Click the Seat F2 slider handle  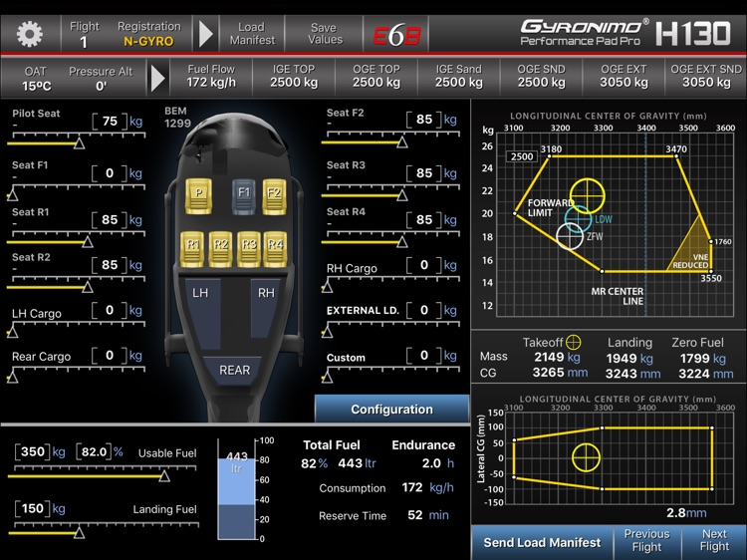(x=402, y=142)
